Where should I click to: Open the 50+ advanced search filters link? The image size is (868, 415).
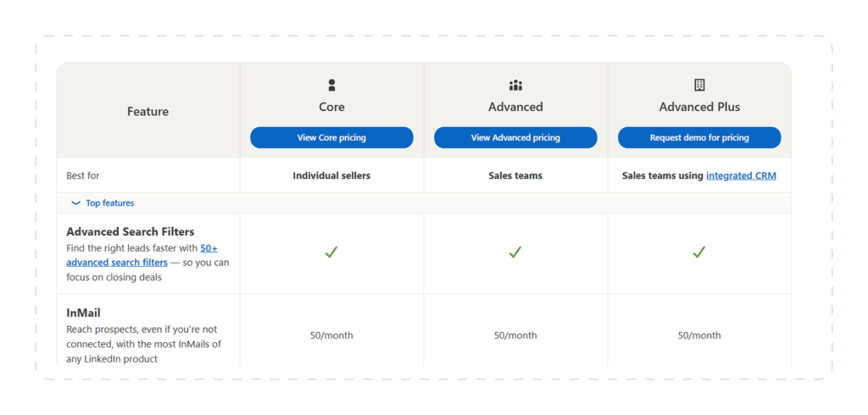click(x=142, y=255)
